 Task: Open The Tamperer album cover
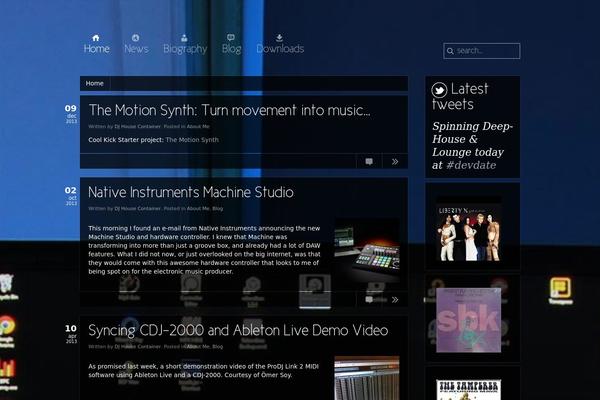469,390
